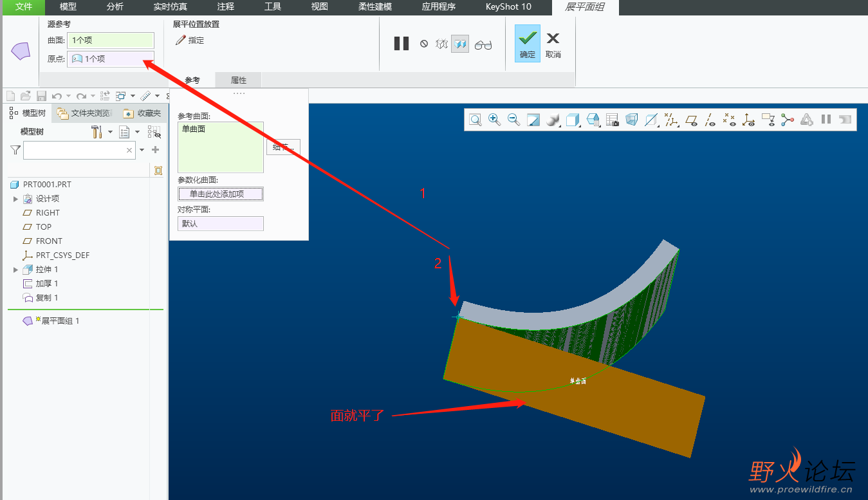Toggle the perspective view cube icon
868x500 pixels.
pyautogui.click(x=631, y=119)
